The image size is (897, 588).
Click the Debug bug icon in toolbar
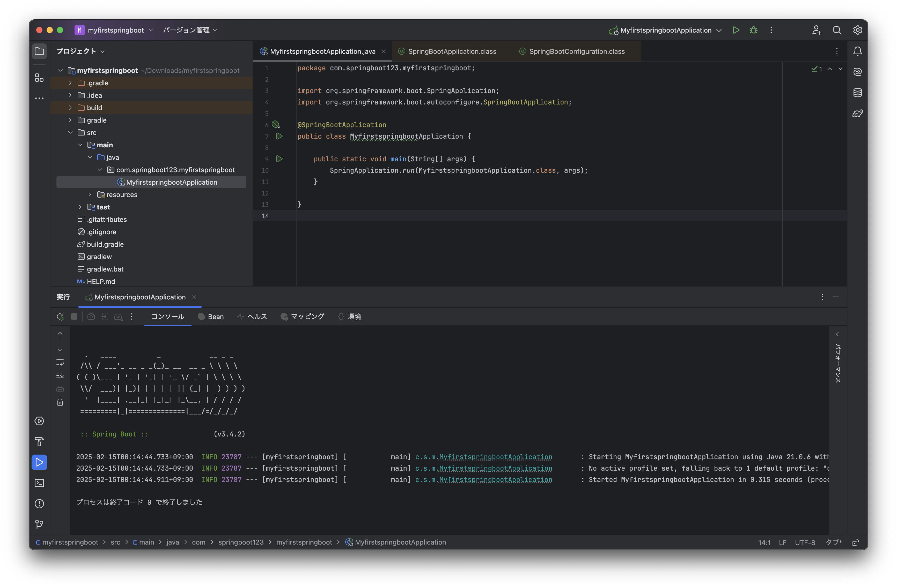(x=753, y=30)
